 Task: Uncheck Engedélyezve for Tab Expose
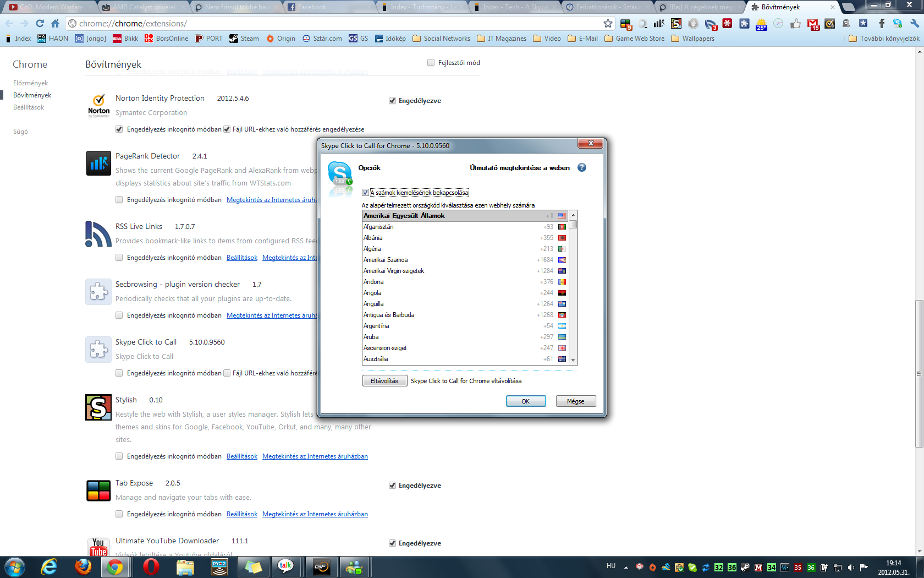click(x=392, y=486)
